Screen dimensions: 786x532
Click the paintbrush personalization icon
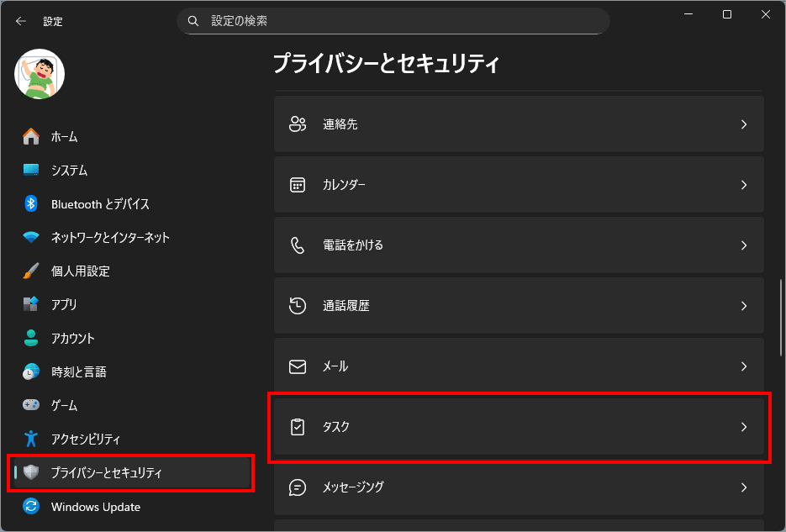tap(31, 271)
